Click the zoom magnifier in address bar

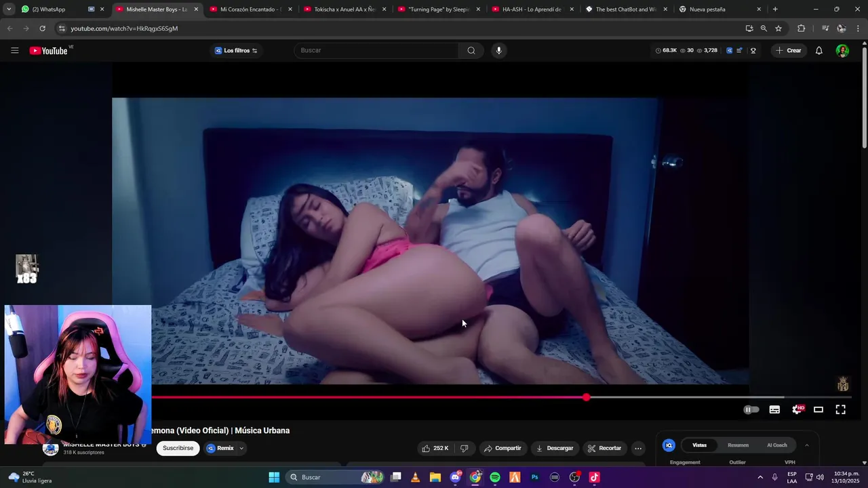(x=764, y=28)
